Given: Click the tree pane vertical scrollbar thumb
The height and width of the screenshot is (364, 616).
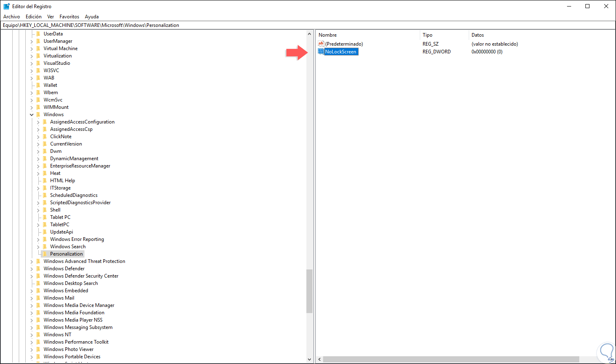Looking at the screenshot, I should (x=310, y=291).
